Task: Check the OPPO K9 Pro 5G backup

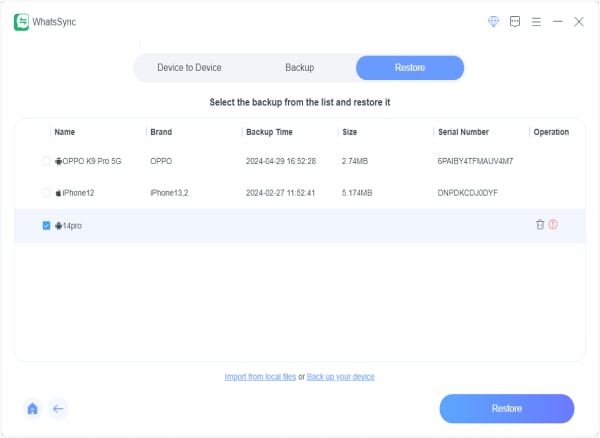Action: coord(46,161)
